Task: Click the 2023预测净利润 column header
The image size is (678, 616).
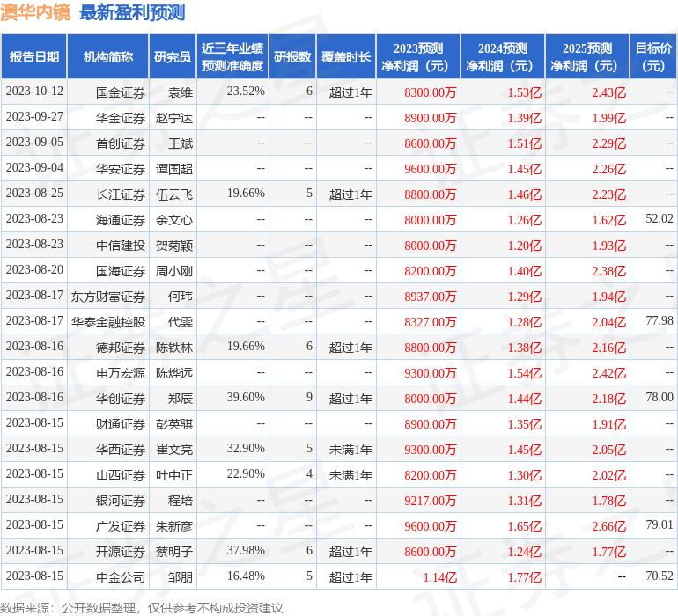Action: [418, 56]
